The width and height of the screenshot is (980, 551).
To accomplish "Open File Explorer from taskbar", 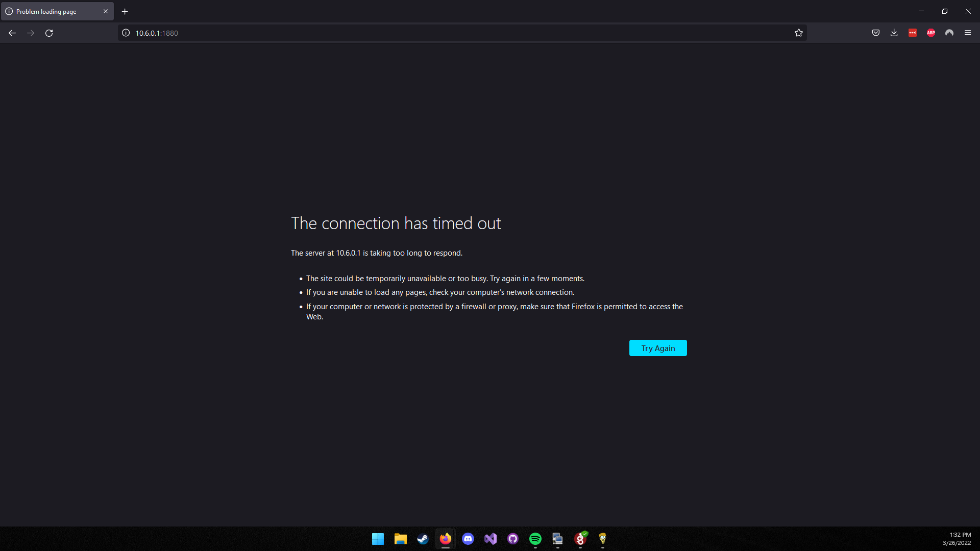I will 400,539.
